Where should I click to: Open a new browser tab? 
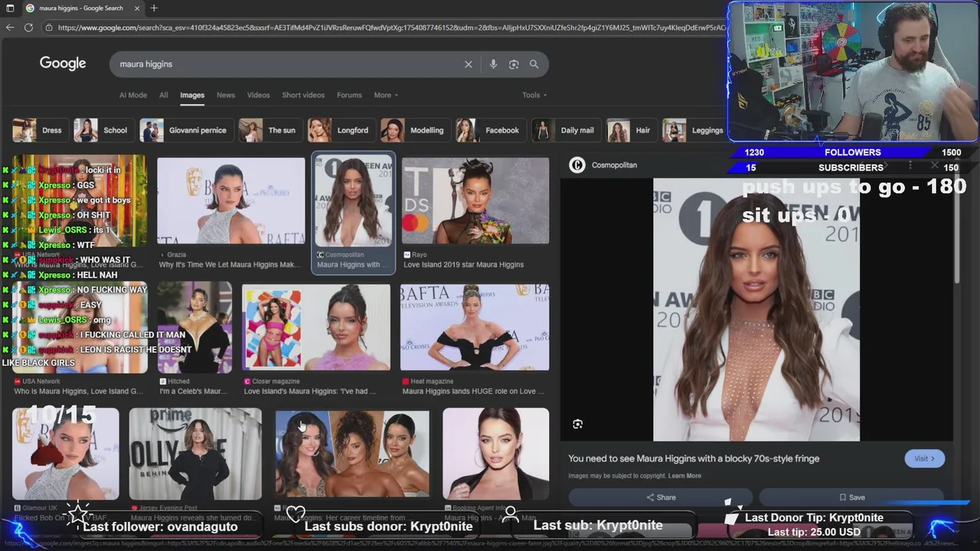pyautogui.click(x=154, y=8)
